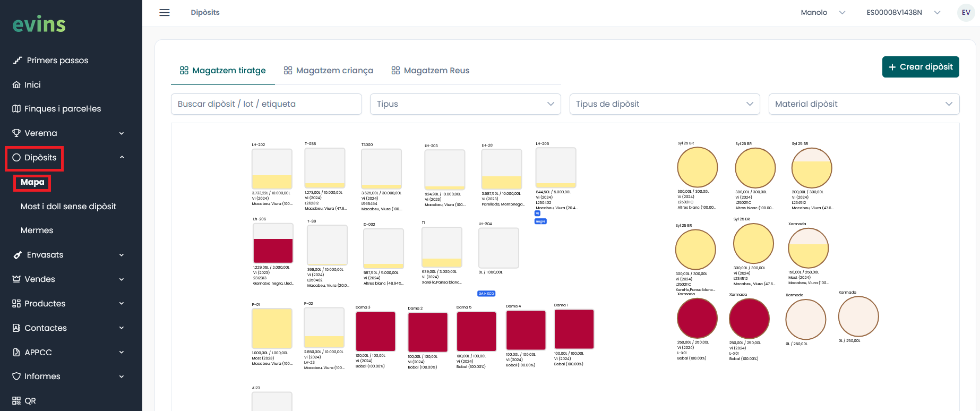Click the QR code icon in sidebar
This screenshot has width=980, height=411.
pyautogui.click(x=16, y=401)
